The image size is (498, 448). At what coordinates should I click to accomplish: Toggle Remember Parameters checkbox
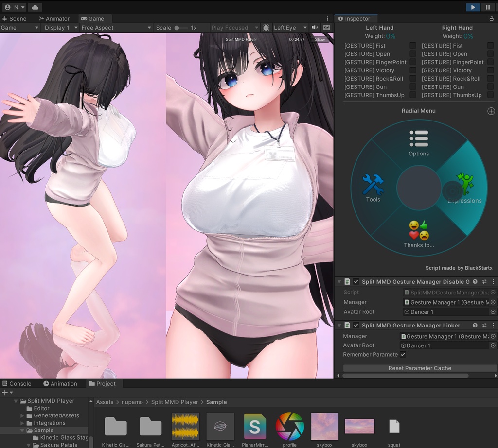click(403, 354)
